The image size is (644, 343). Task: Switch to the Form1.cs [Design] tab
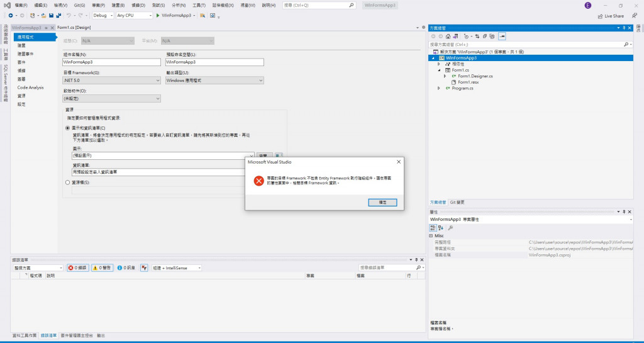pos(74,28)
